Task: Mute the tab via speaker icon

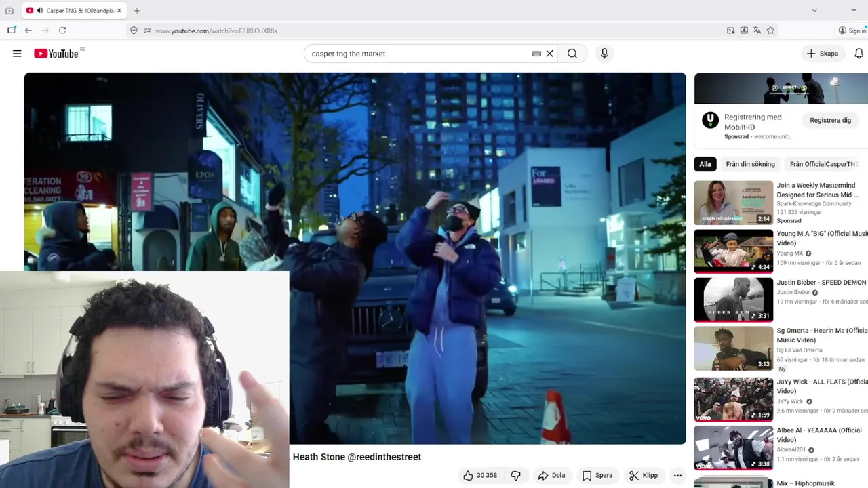Action: [40, 11]
